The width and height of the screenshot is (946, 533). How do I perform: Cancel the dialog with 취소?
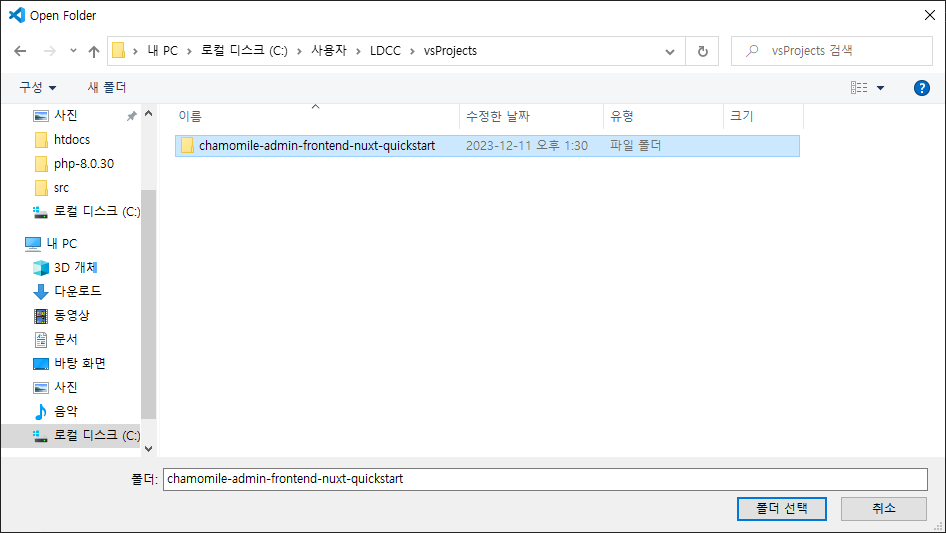coord(883,508)
